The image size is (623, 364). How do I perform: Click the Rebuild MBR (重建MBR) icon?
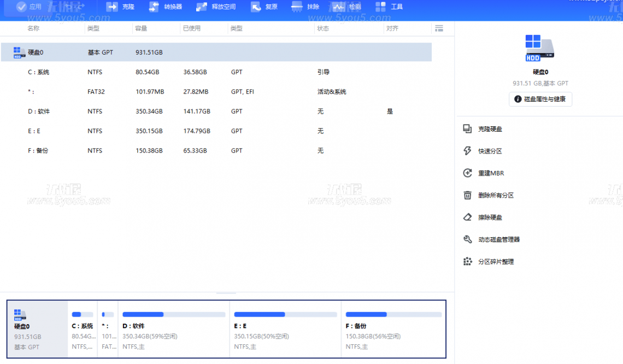(x=467, y=173)
